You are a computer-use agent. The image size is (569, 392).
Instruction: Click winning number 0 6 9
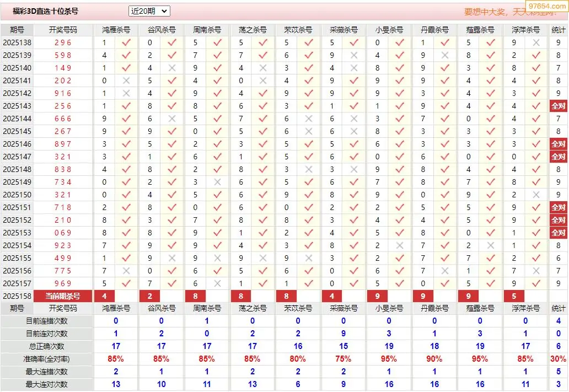pyautogui.click(x=63, y=233)
